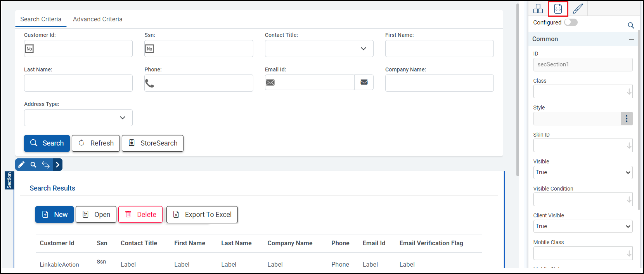The height and width of the screenshot is (274, 644).
Task: Toggle the Configured switch
Action: 571,23
